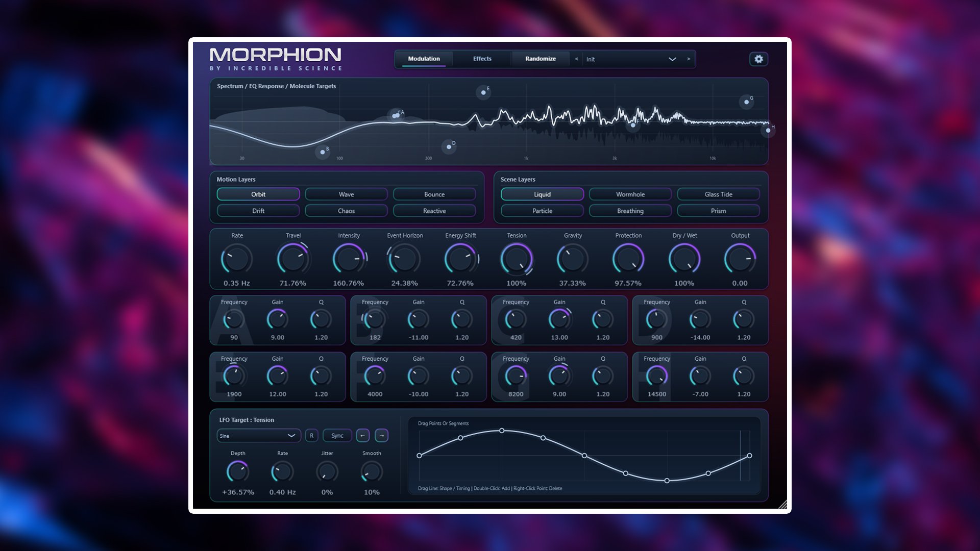
Task: Click the LFO Jitter knob
Action: (327, 472)
